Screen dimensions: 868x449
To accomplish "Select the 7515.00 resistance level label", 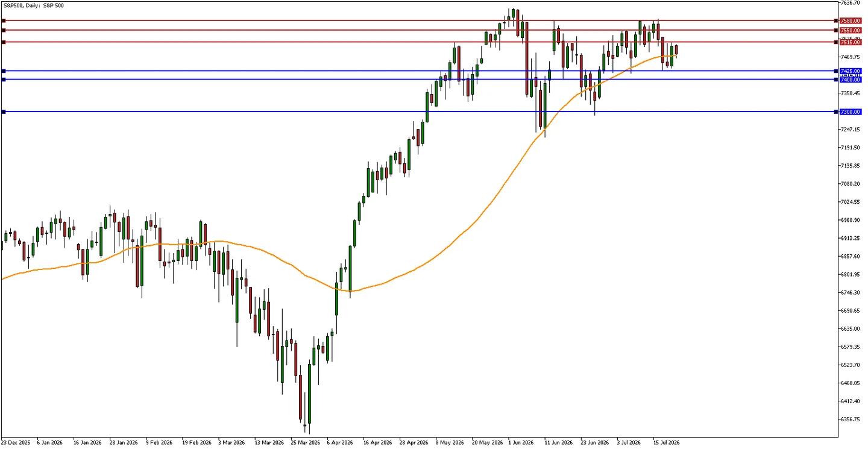I will pyautogui.click(x=850, y=42).
